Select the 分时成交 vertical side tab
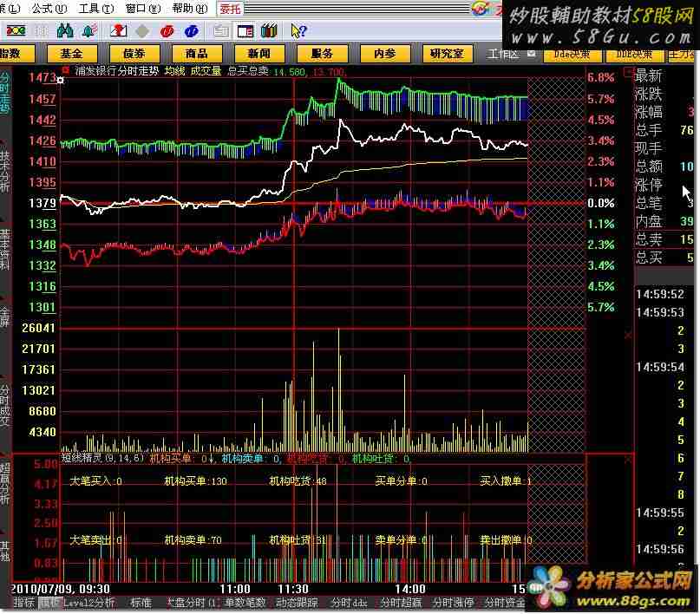 pyautogui.click(x=4, y=406)
